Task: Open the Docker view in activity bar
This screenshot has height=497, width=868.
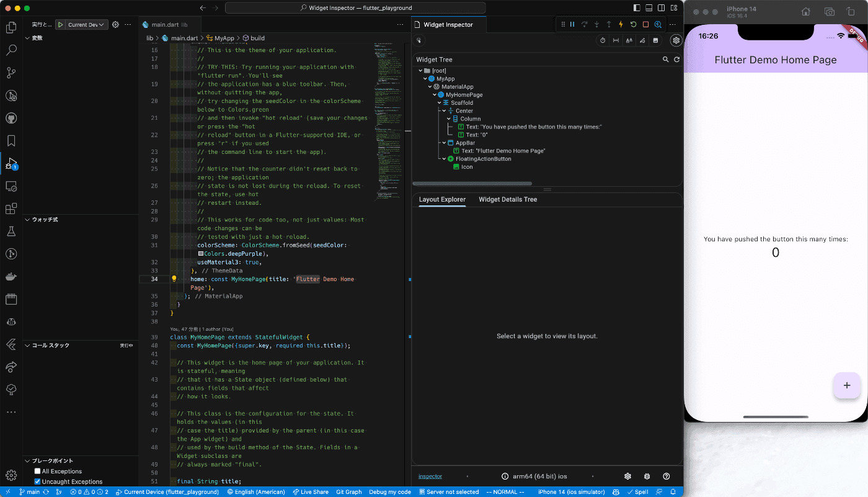Action: (11, 276)
